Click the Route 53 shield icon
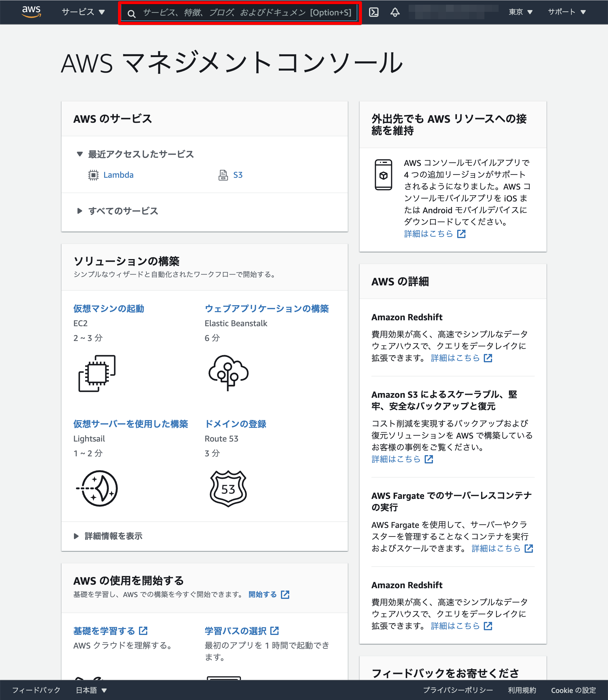 pos(228,488)
